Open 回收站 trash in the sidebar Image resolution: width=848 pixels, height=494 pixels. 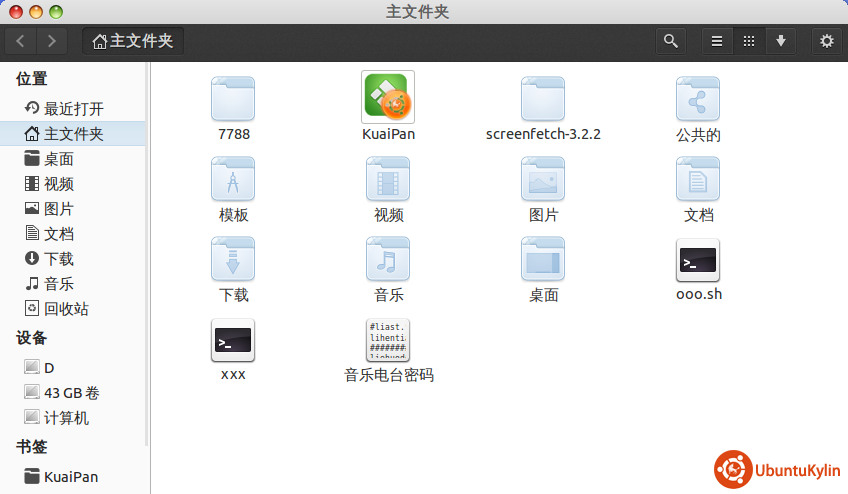tap(65, 308)
